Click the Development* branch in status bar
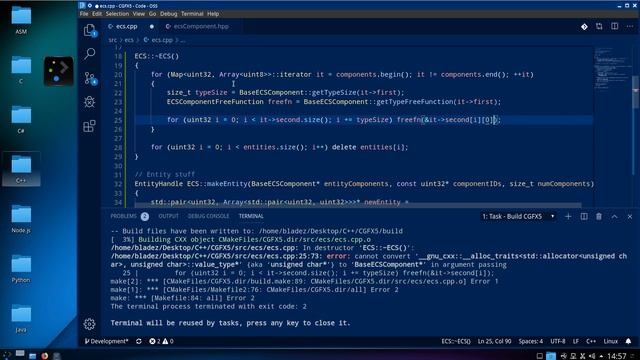The width and height of the screenshot is (640, 360). 107,341
